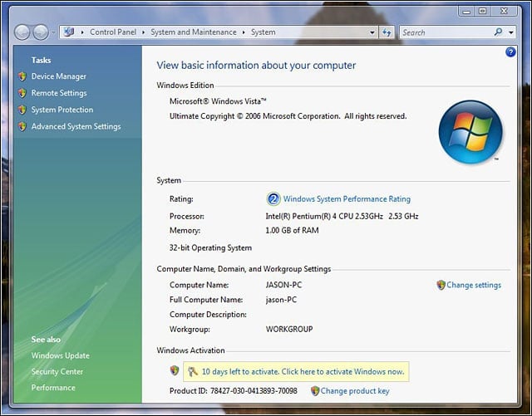This screenshot has height=416, width=532.
Task: Click the 32-bit Operating System text
Action: [210, 247]
